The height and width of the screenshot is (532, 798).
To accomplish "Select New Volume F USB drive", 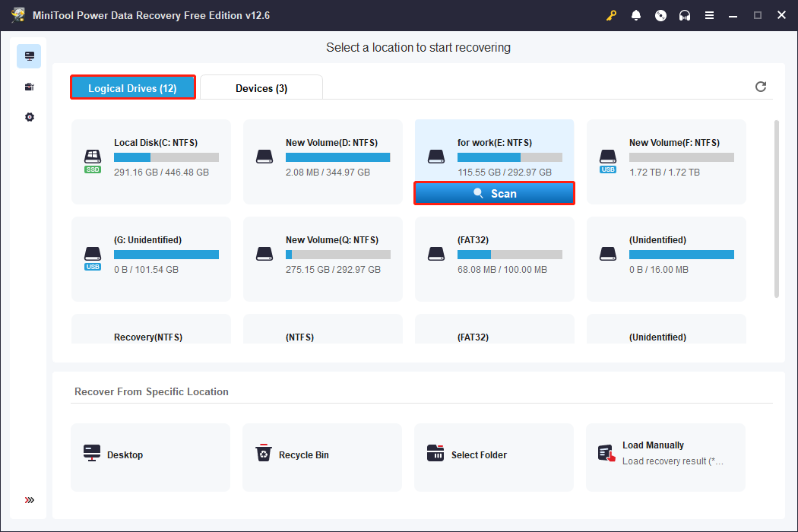I will click(x=667, y=161).
